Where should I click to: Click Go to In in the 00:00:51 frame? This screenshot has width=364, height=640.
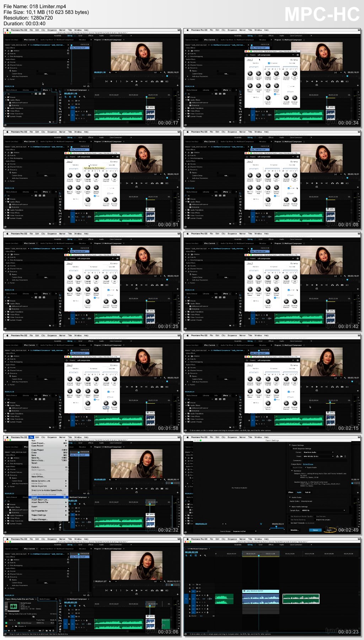click(127, 183)
